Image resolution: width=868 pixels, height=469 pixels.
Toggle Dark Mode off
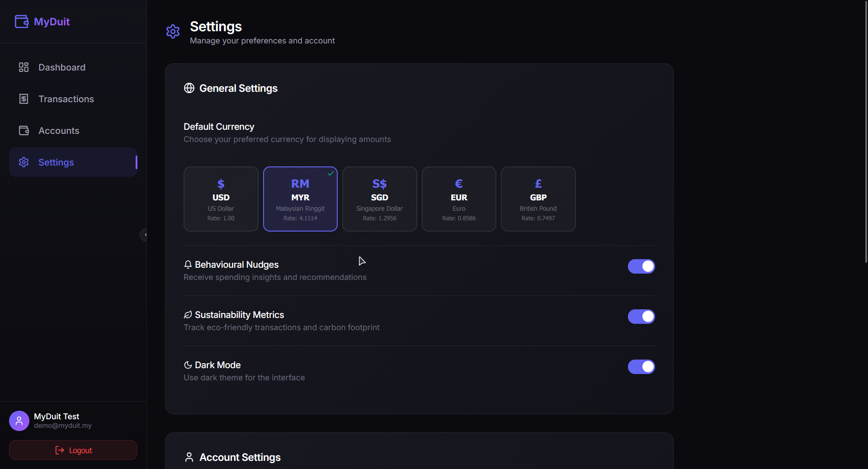tap(641, 367)
